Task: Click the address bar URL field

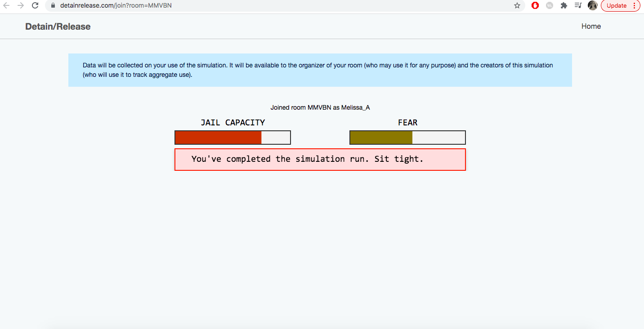Action: (270, 6)
